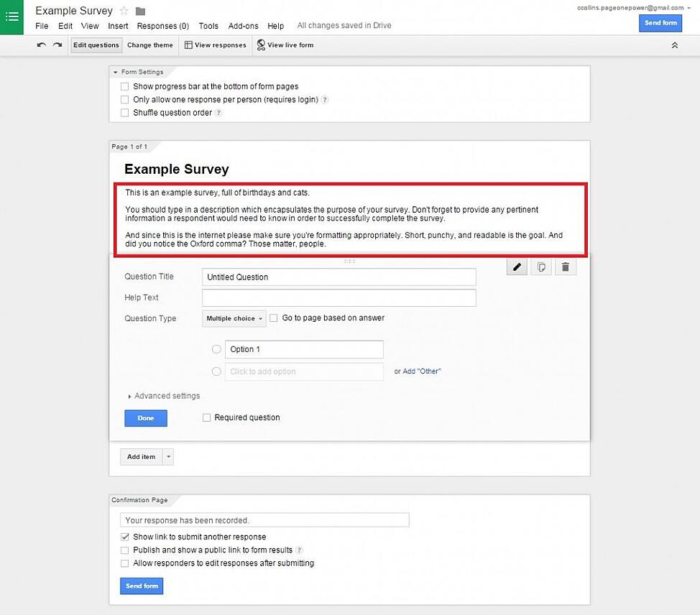
Task: Click the duplicate question icon
Action: 541,267
